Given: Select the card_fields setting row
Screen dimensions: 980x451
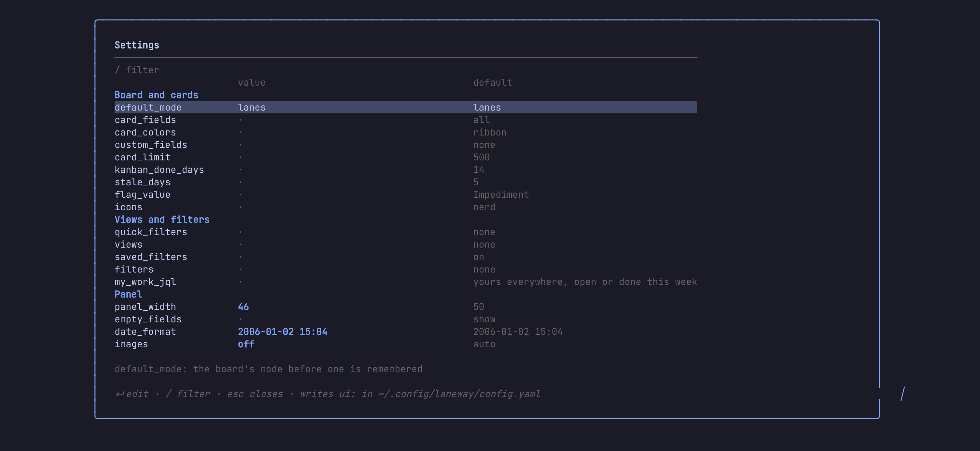Looking at the screenshot, I should tap(406, 120).
